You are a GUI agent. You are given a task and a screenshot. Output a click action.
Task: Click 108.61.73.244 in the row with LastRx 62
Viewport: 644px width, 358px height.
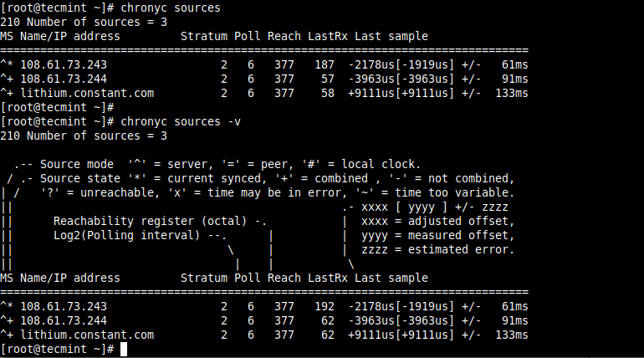pyautogui.click(x=64, y=320)
